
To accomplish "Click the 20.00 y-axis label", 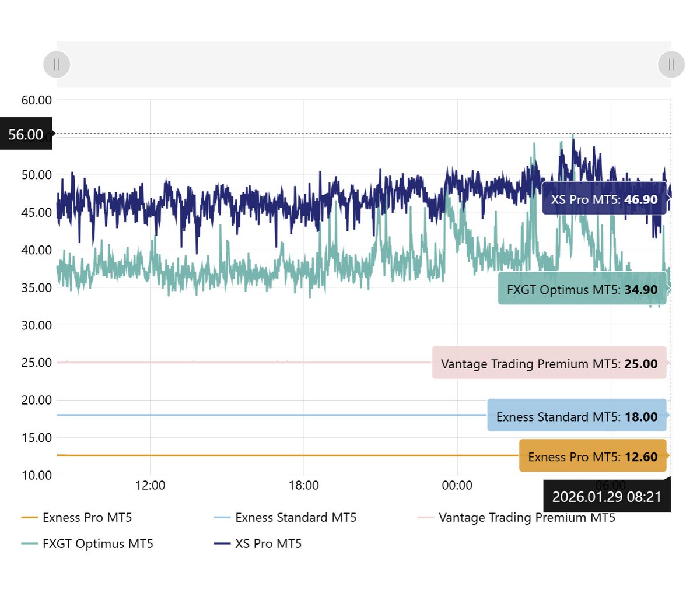I will point(36,400).
